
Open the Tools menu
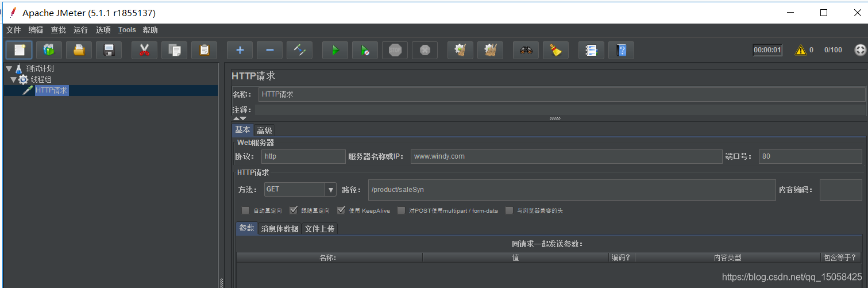coord(127,30)
